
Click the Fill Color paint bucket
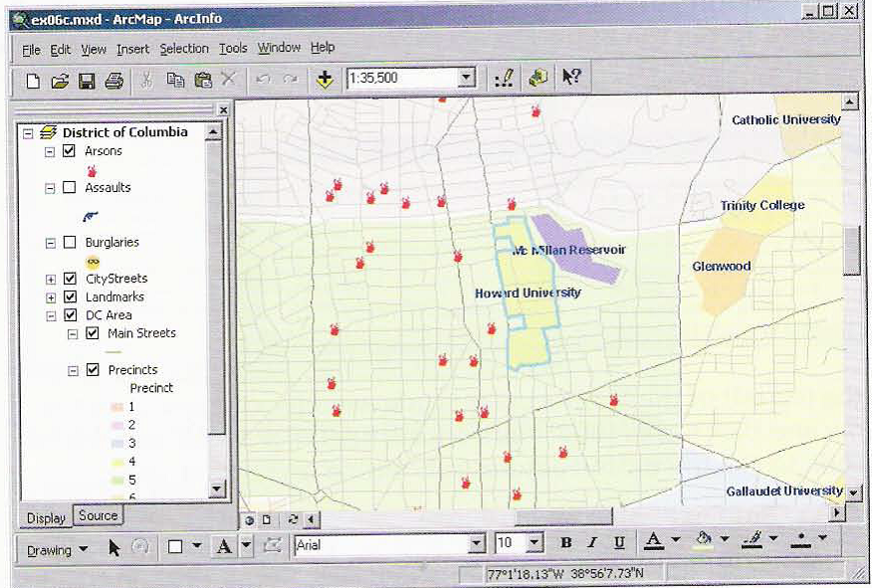coord(704,539)
